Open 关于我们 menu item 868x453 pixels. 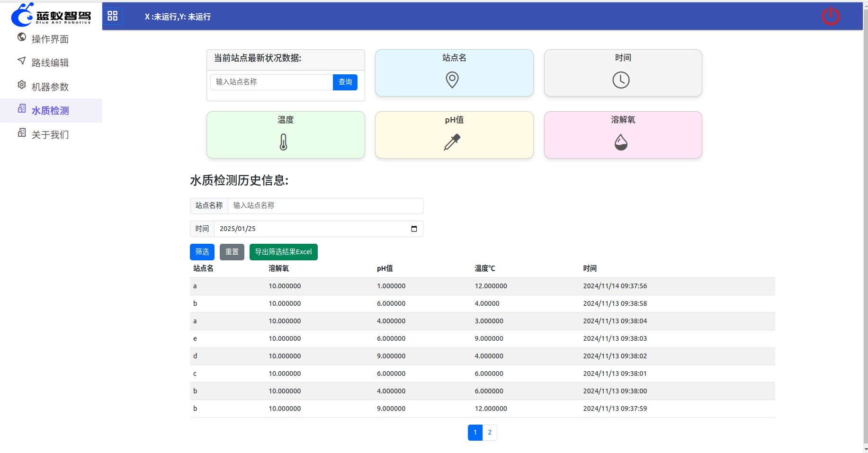pyautogui.click(x=50, y=135)
